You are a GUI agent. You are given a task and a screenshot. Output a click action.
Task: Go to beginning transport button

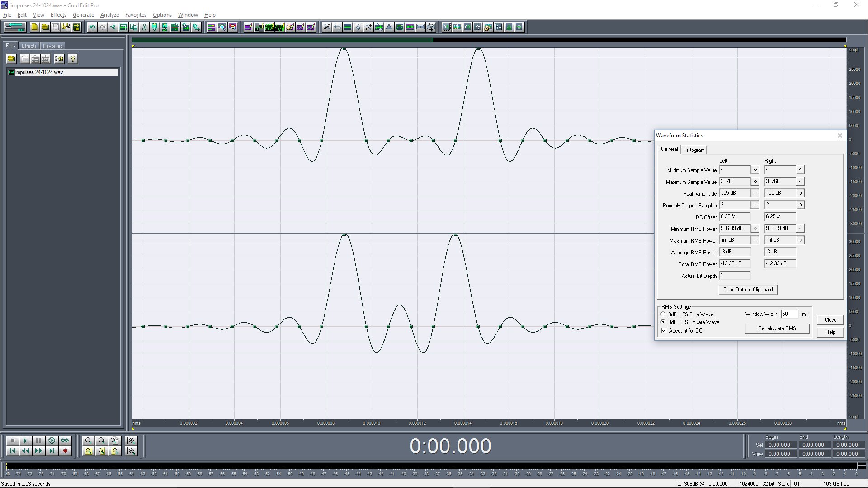[x=13, y=451]
